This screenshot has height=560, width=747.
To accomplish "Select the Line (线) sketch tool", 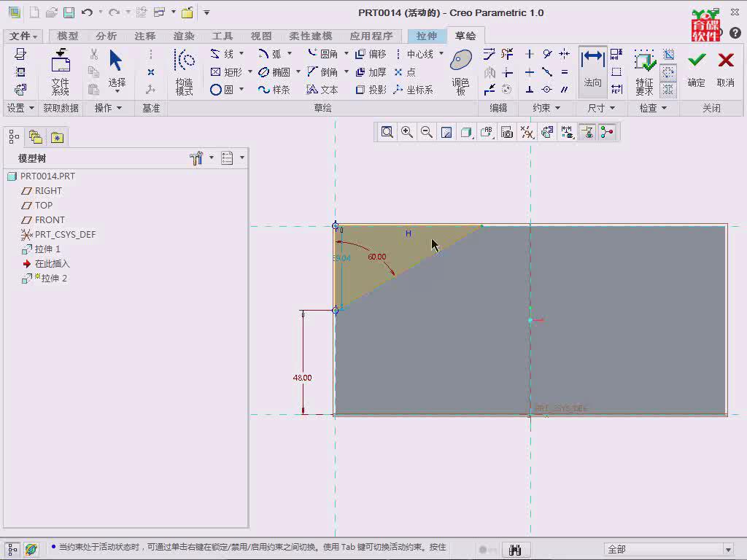I will pyautogui.click(x=222, y=54).
